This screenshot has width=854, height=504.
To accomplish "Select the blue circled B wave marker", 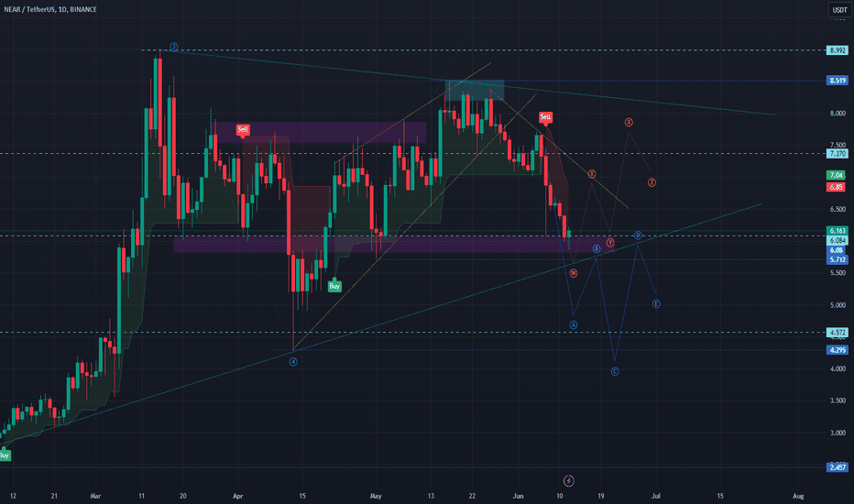I will click(597, 249).
